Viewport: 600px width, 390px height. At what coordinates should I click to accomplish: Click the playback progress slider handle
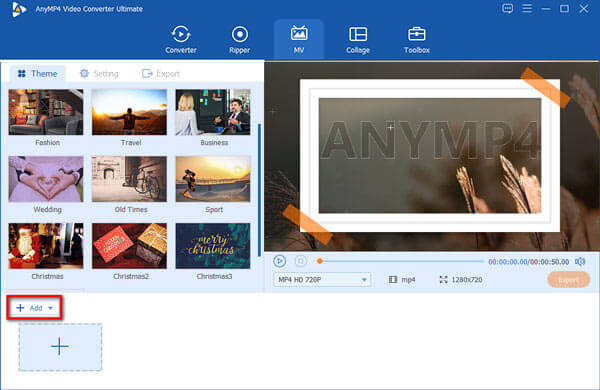click(x=320, y=261)
